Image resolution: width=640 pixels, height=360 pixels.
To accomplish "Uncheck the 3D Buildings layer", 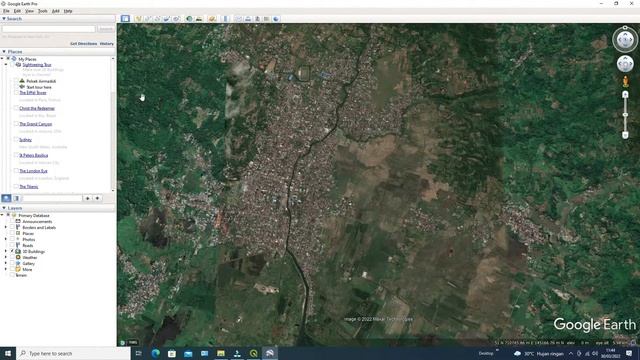I will click(x=12, y=251).
